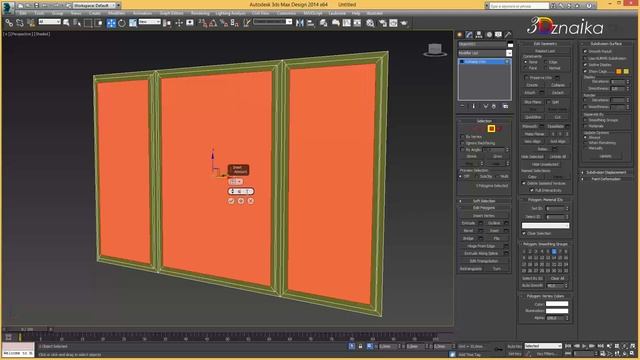This screenshot has height=360, width=640.
Task: Open the Material Editor icon
Action: pos(370,23)
